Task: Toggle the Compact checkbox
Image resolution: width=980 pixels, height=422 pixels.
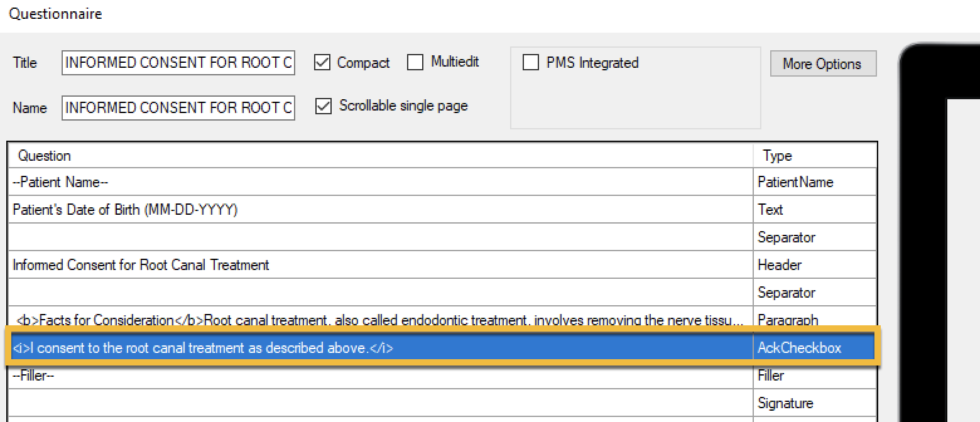Action: tap(322, 63)
